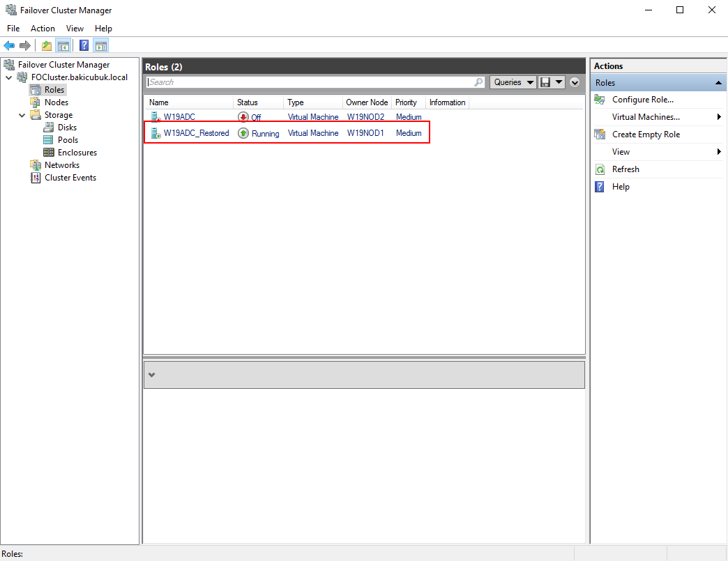Open the View menu in menu bar

(x=75, y=29)
